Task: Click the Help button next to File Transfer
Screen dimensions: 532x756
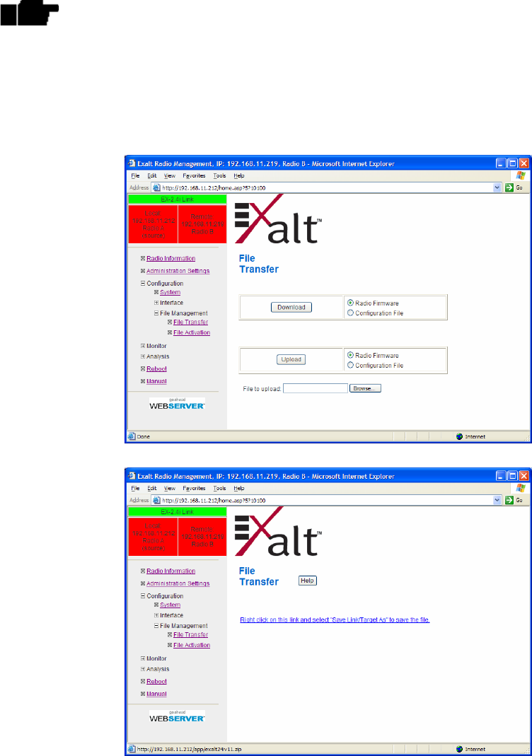Action: click(x=307, y=581)
